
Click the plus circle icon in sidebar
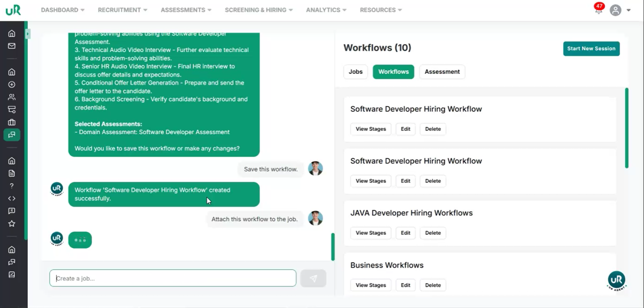click(12, 85)
